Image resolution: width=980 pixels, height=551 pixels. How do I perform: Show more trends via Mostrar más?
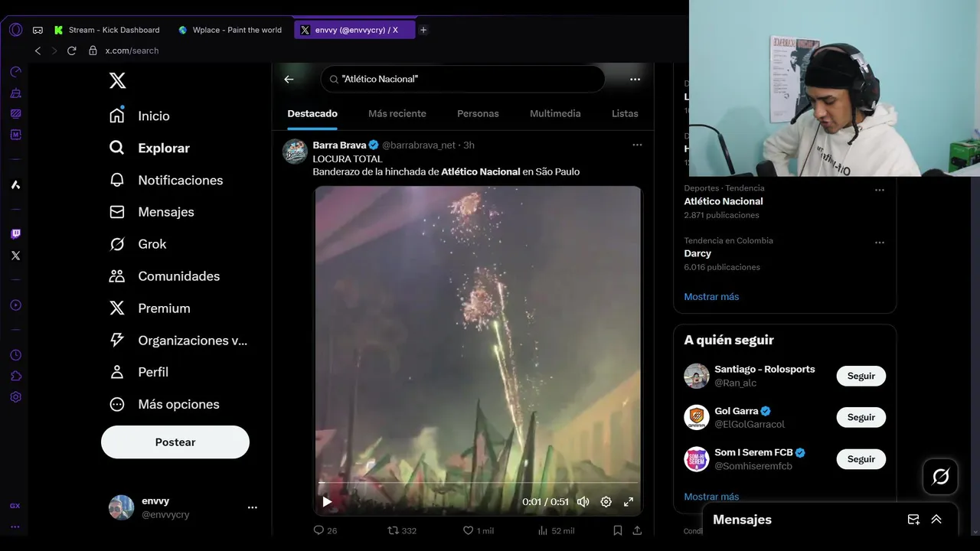pyautogui.click(x=711, y=297)
